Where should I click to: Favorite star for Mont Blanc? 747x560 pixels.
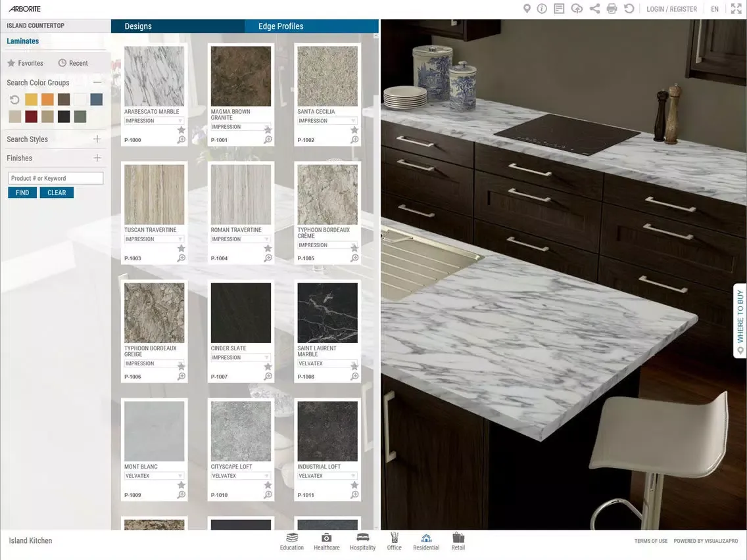point(181,485)
